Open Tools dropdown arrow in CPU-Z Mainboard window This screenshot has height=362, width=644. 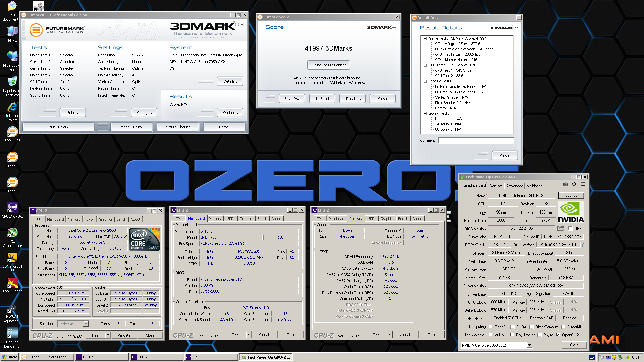249,335
